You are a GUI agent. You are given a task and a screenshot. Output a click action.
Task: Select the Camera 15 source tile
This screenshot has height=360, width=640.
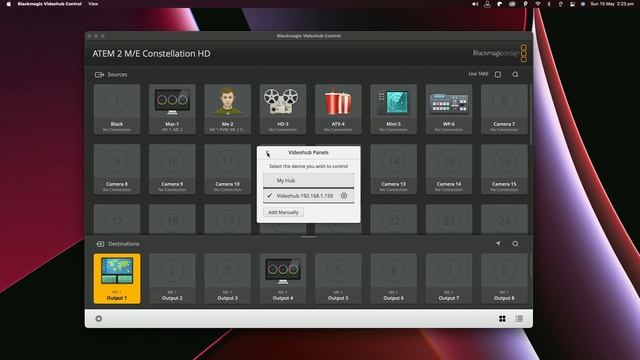click(x=504, y=169)
